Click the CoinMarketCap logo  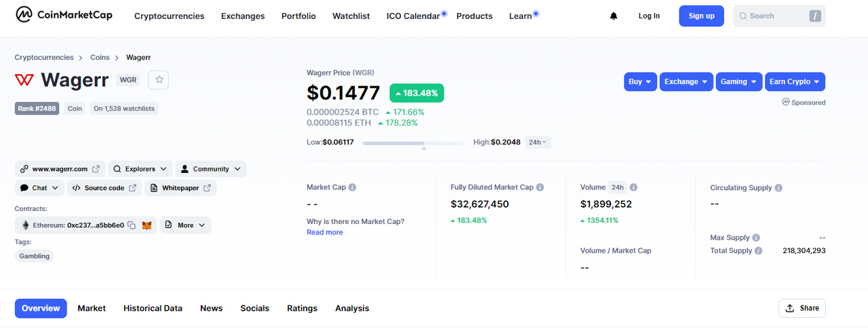(x=64, y=15)
